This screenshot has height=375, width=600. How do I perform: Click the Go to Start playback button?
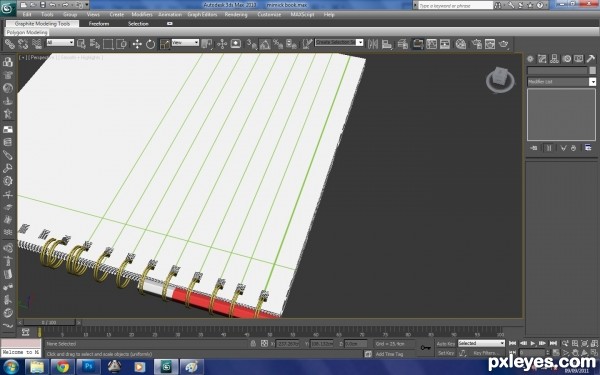[x=513, y=343]
